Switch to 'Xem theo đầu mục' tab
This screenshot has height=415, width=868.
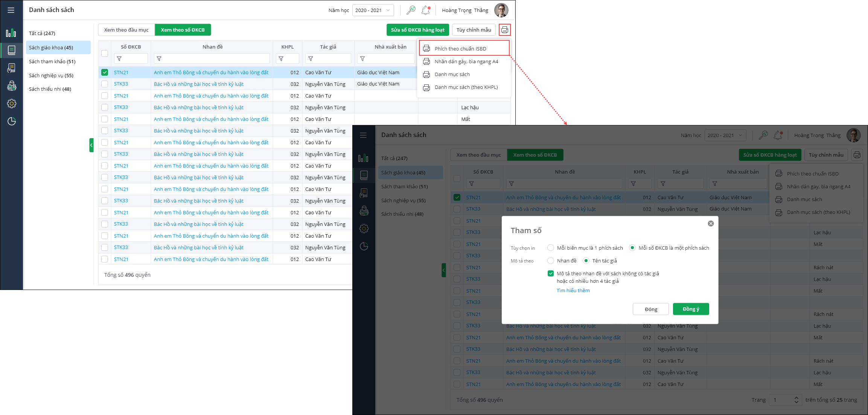click(126, 30)
